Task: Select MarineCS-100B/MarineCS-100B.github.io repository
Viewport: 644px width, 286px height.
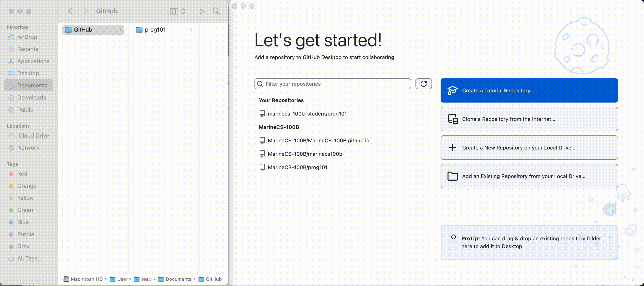Action: [x=314, y=140]
